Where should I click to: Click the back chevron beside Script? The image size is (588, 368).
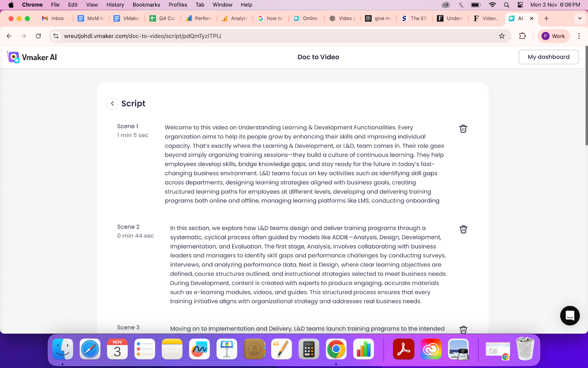(112, 103)
